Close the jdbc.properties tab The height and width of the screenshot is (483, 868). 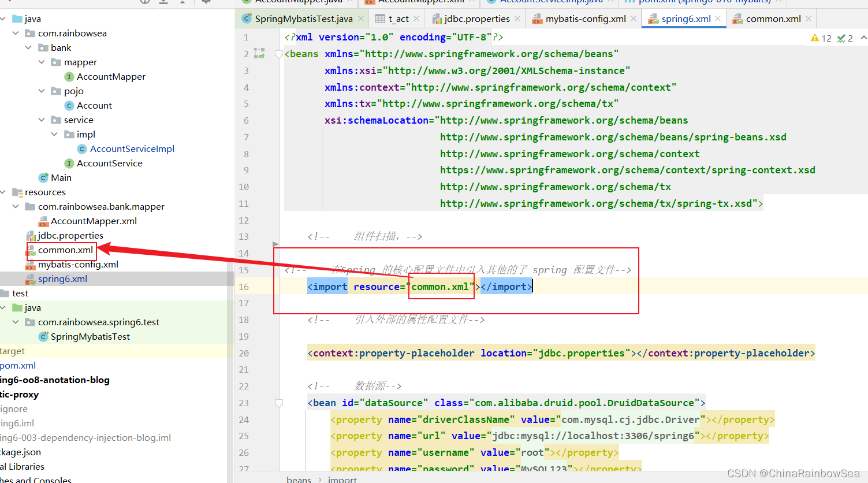(517, 18)
